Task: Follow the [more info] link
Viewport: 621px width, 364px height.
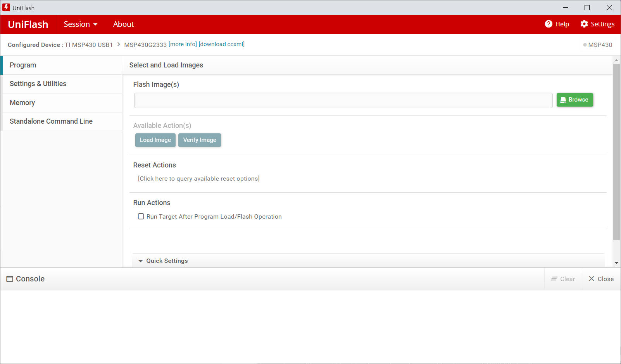Action: [x=183, y=44]
